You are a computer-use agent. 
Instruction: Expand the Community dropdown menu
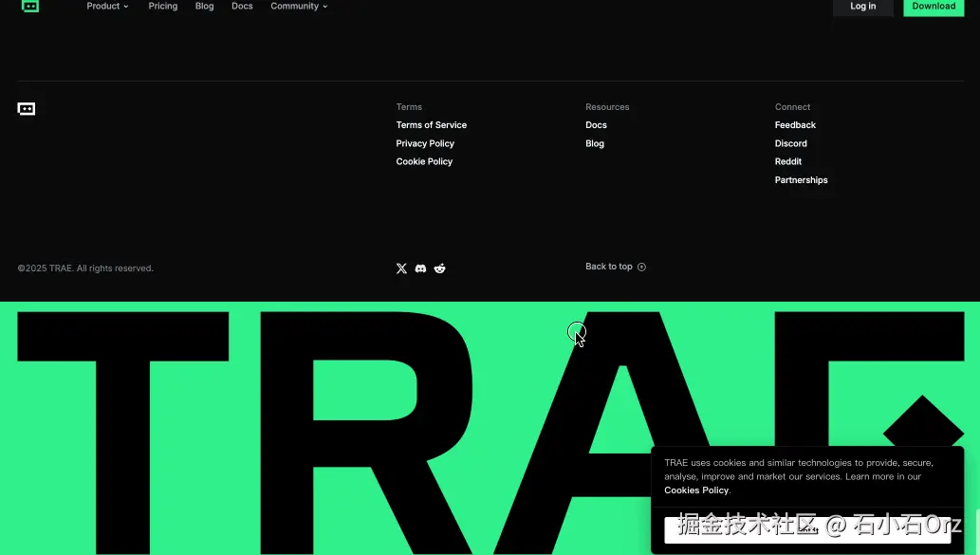pyautogui.click(x=299, y=7)
